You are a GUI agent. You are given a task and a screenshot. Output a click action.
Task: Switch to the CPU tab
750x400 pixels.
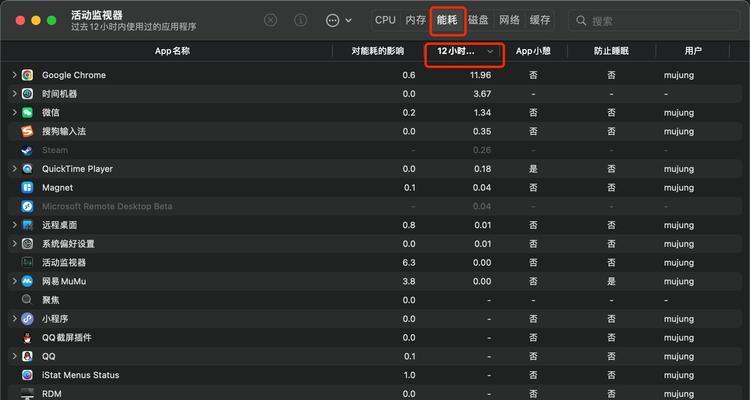click(x=385, y=20)
